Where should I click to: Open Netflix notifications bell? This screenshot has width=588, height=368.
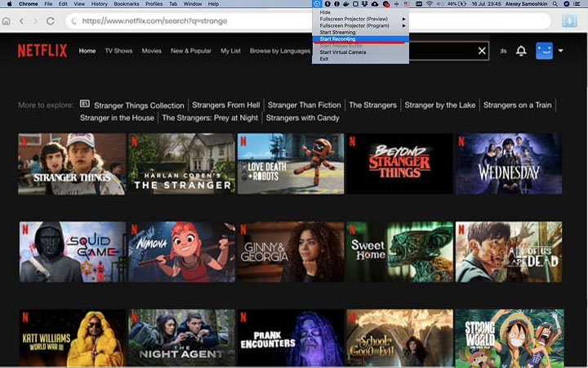click(521, 51)
